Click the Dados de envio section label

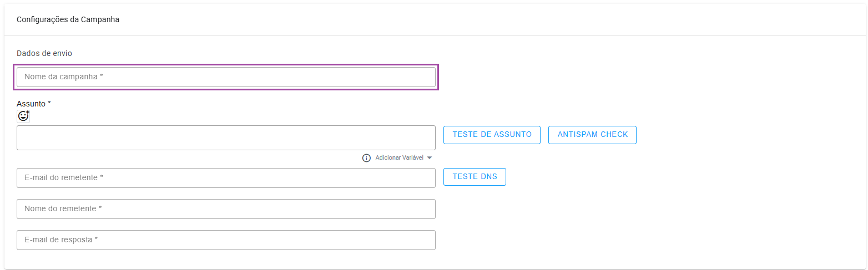(x=44, y=53)
